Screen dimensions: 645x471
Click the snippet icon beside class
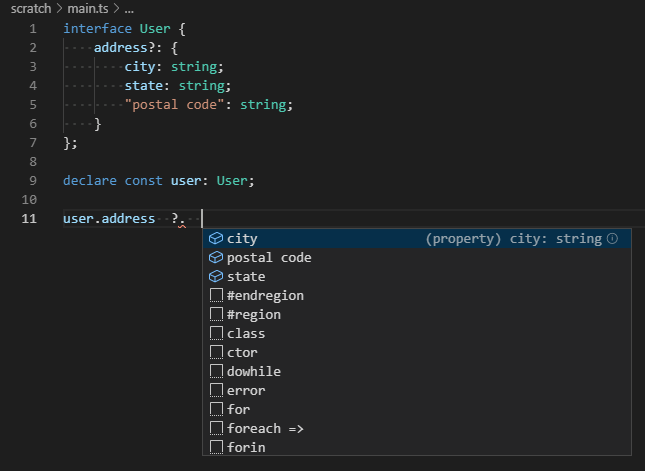pos(216,333)
